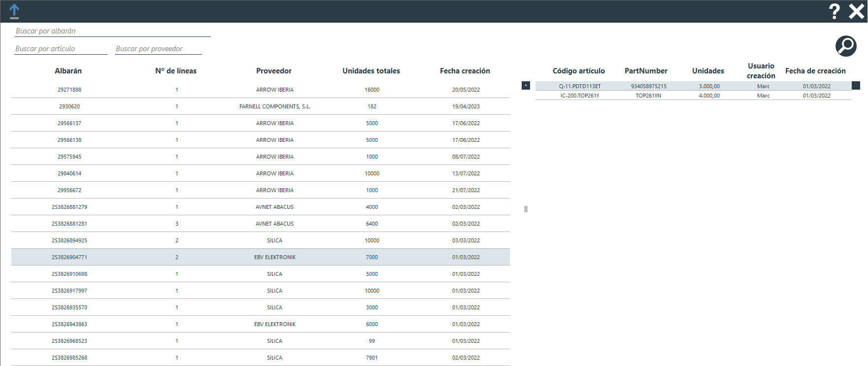Close the window with the X icon
Image resolution: width=868 pixels, height=366 pixels.
click(x=856, y=11)
